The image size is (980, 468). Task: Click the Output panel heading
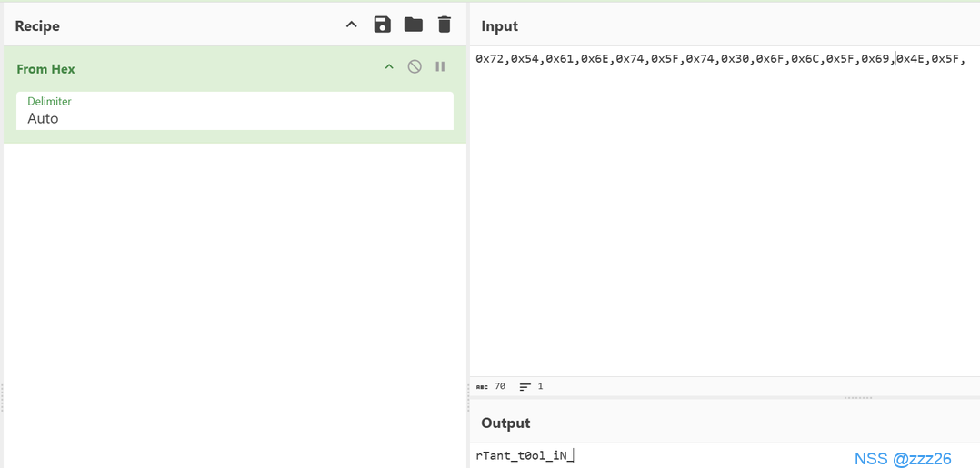click(x=505, y=423)
